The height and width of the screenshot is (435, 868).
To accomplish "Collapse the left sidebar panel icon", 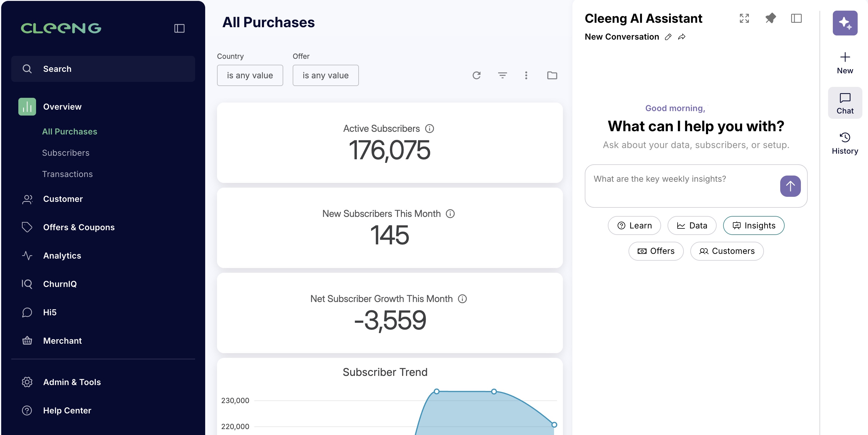I will tap(179, 28).
